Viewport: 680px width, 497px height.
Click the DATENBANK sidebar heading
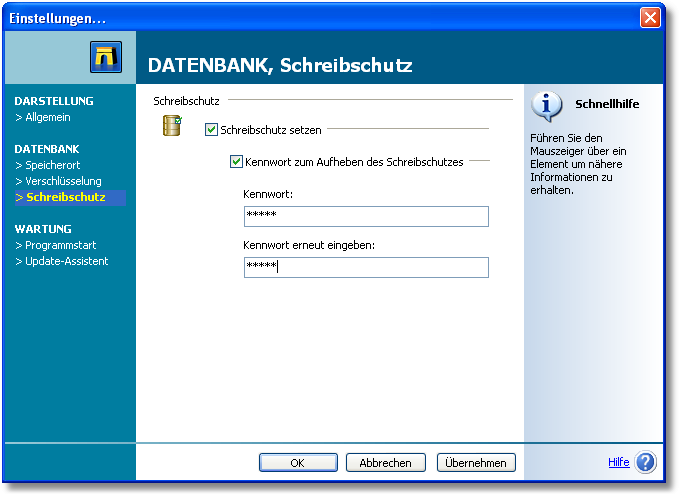point(47,149)
